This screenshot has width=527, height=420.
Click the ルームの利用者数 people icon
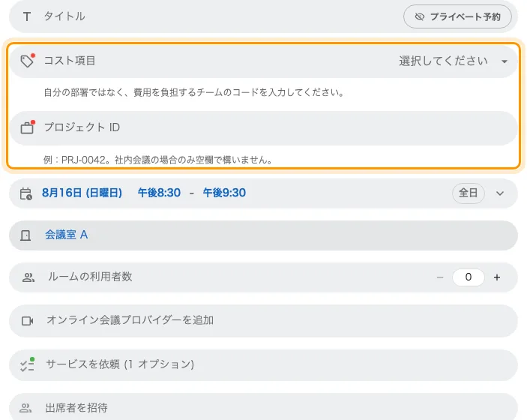coord(28,277)
